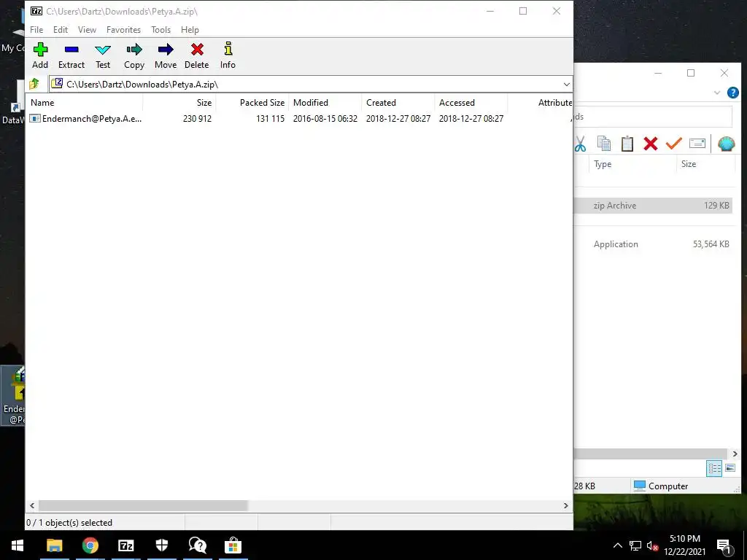Show hidden tray icons with the chevron
The height and width of the screenshot is (560, 747).
click(617, 545)
